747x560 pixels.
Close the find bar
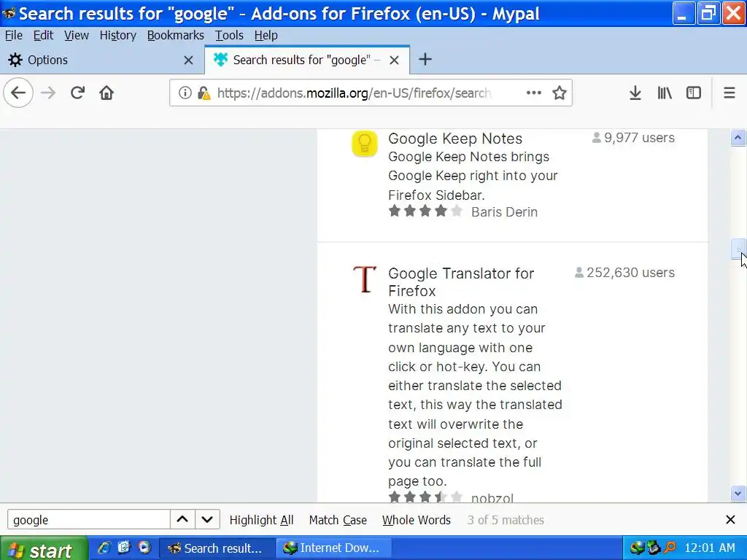(730, 519)
